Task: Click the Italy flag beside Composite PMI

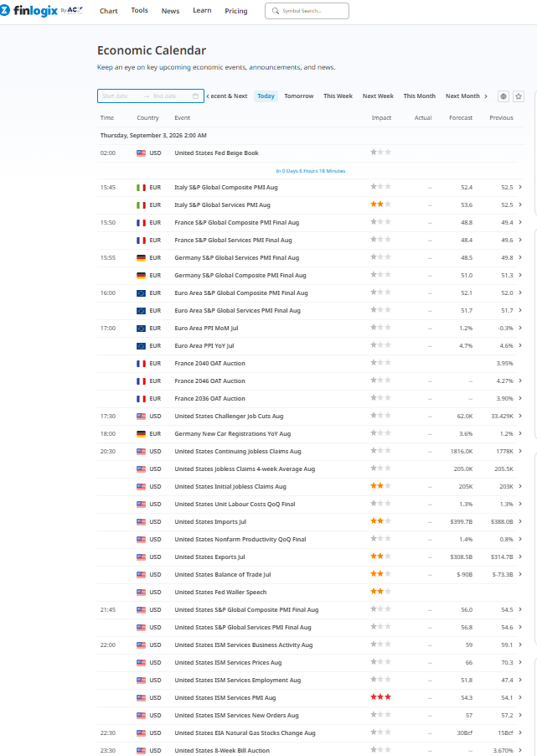Action: [141, 188]
